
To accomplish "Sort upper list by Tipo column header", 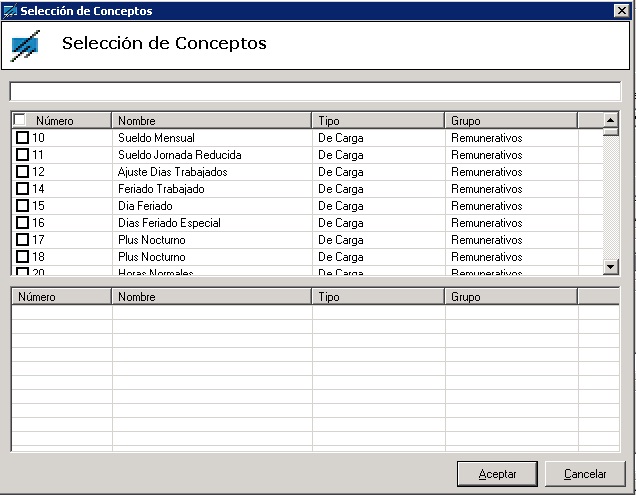I will coord(378,121).
